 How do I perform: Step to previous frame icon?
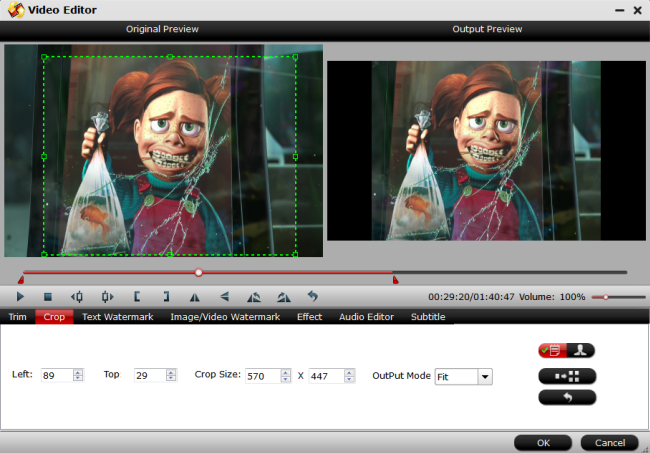77,297
